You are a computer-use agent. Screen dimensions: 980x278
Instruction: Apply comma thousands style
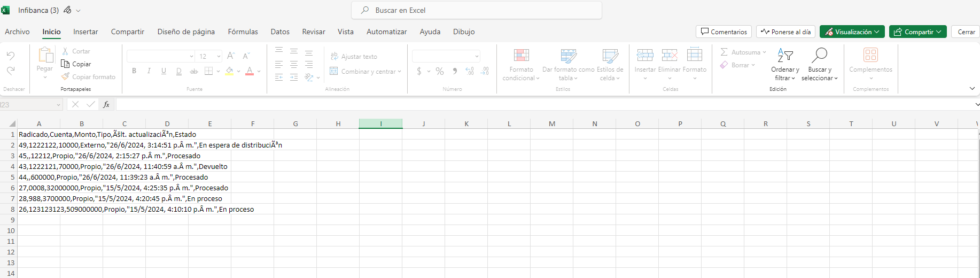(x=455, y=71)
